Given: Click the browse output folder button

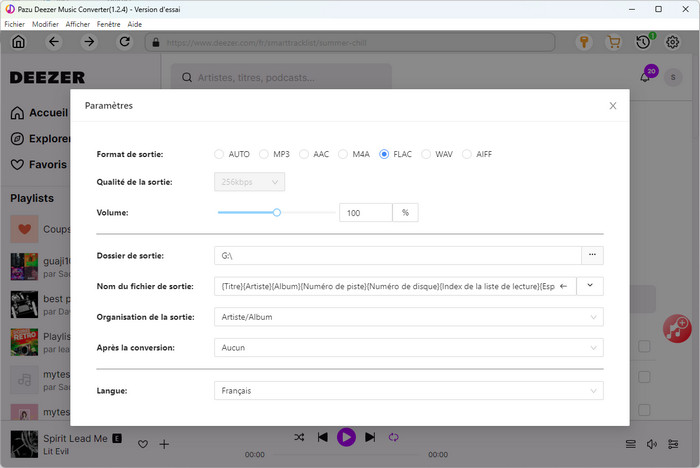Looking at the screenshot, I should (x=593, y=255).
